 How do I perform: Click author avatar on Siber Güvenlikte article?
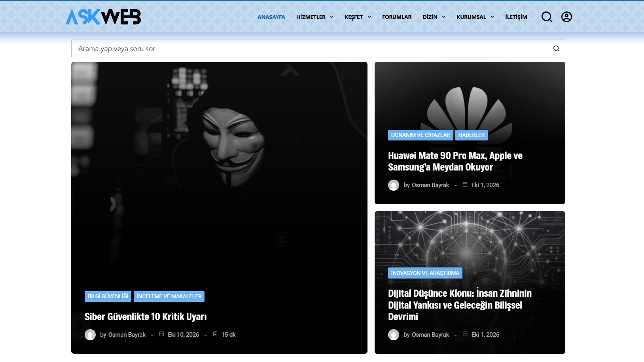coord(90,335)
